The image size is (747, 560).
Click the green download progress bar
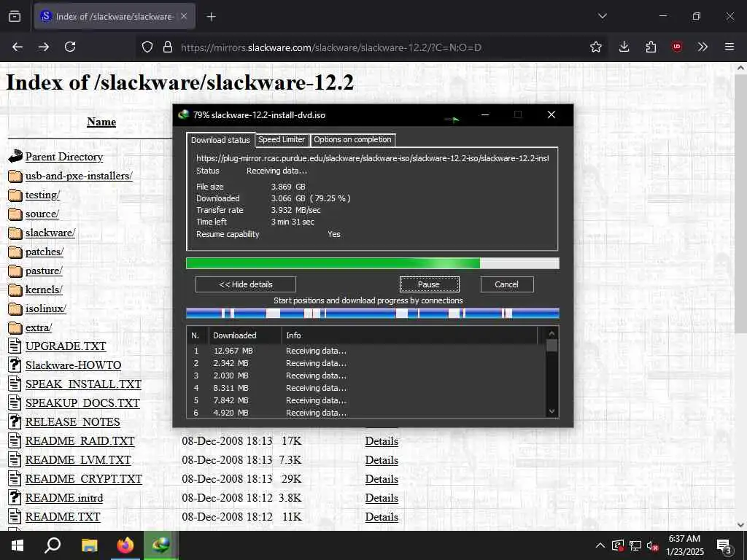tap(373, 263)
